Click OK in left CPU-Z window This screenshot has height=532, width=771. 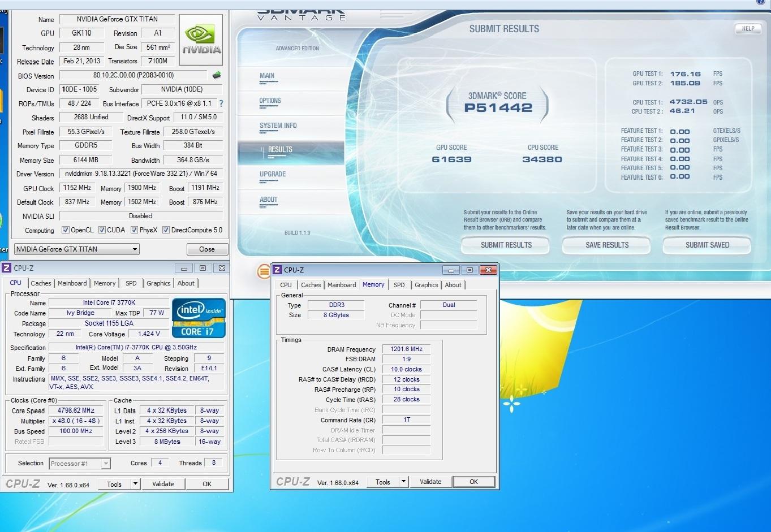pos(207,484)
